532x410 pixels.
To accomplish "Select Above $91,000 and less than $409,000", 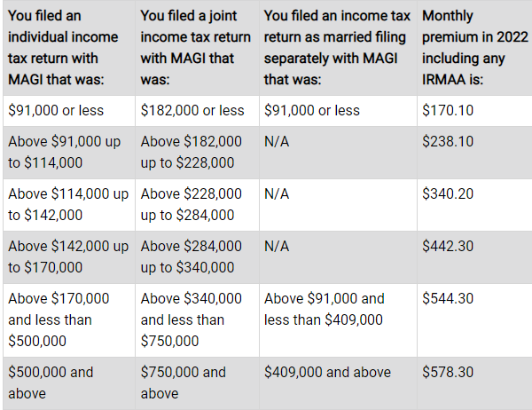I will pyautogui.click(x=338, y=320).
